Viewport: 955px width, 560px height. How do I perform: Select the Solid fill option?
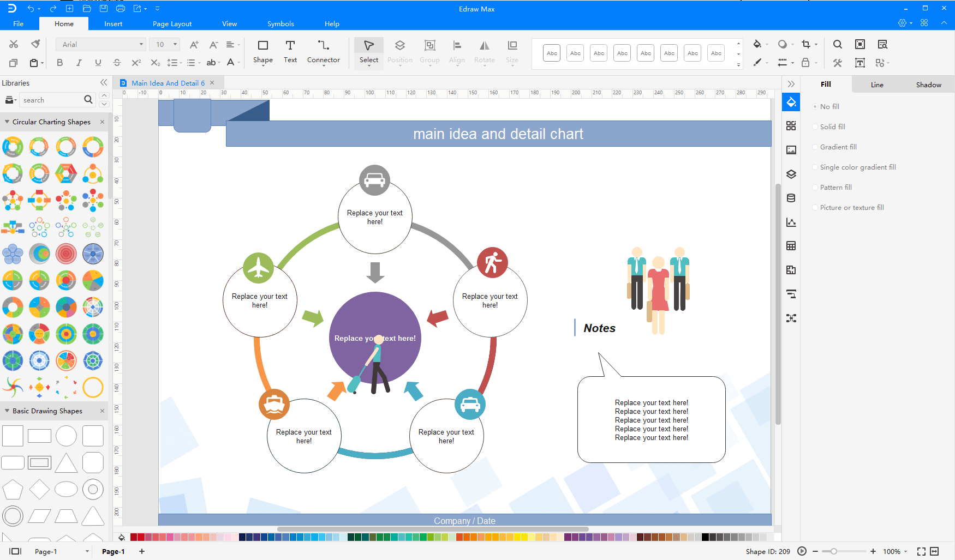click(x=815, y=127)
